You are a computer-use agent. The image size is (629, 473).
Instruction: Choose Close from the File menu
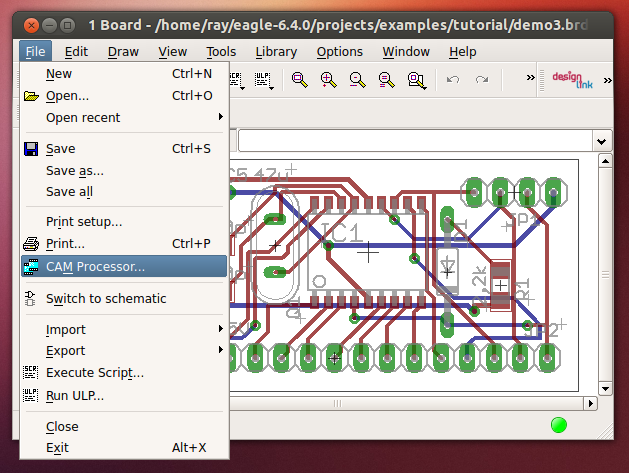point(124,426)
